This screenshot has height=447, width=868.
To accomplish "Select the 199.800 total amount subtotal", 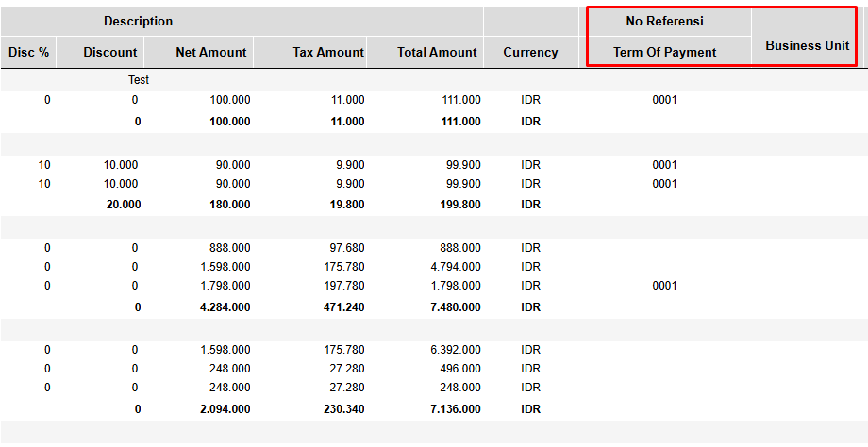I will coord(459,205).
